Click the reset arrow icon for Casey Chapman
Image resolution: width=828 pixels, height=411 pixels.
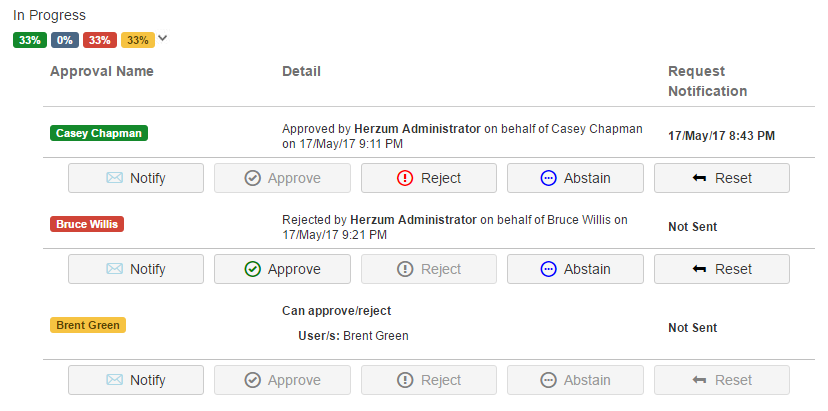700,179
